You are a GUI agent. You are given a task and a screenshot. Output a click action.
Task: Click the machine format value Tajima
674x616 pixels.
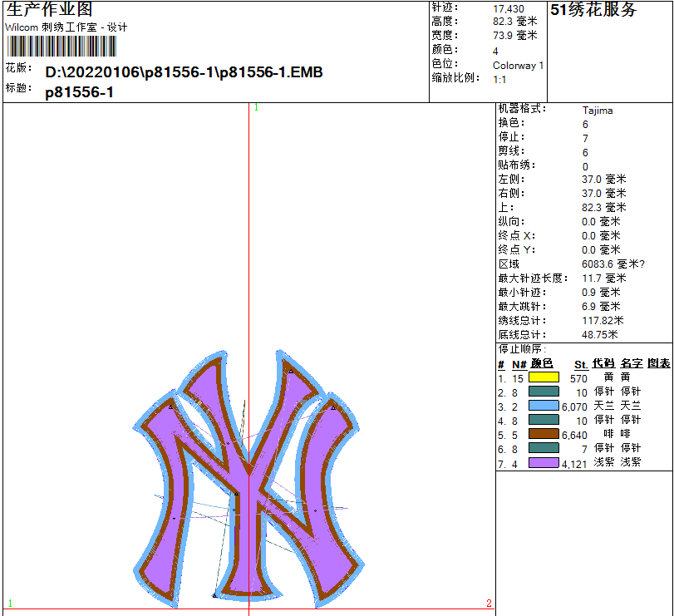(x=598, y=111)
